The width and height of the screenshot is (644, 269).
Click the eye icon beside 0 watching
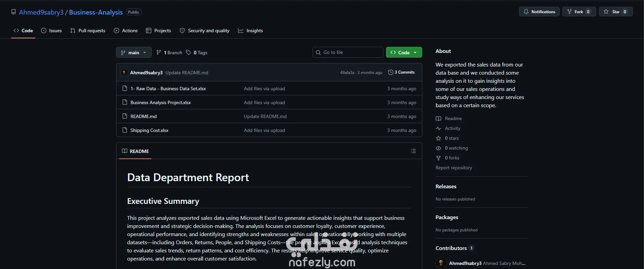point(438,148)
